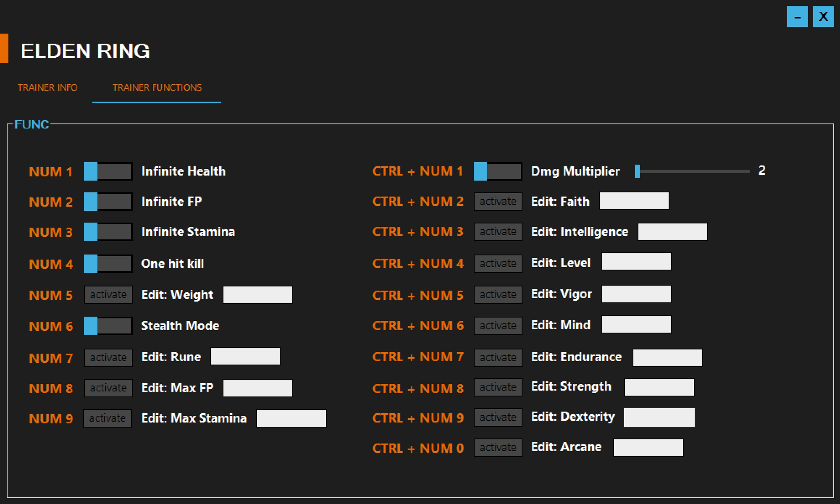Click activate button for Edit: Max Stamina
This screenshot has height=504, width=840.
(108, 418)
